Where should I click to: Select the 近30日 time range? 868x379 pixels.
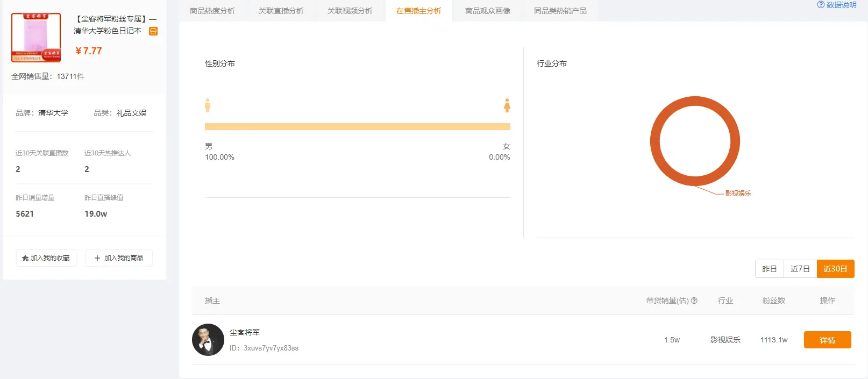click(x=835, y=269)
